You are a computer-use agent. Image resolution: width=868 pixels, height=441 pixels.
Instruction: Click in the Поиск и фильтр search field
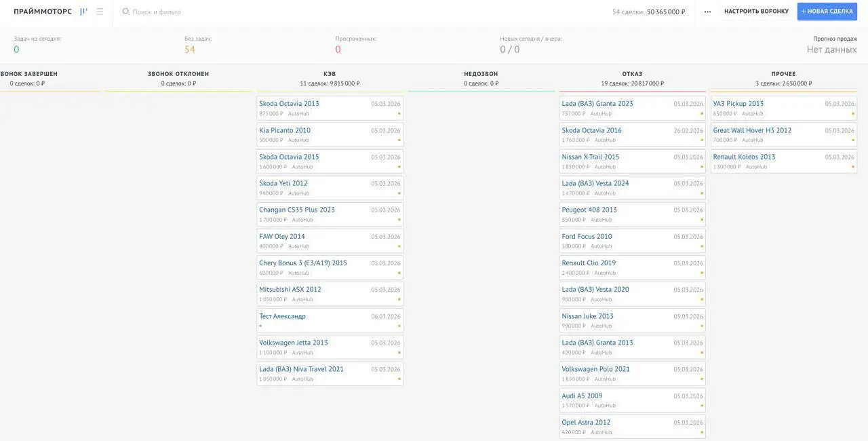[x=157, y=12]
